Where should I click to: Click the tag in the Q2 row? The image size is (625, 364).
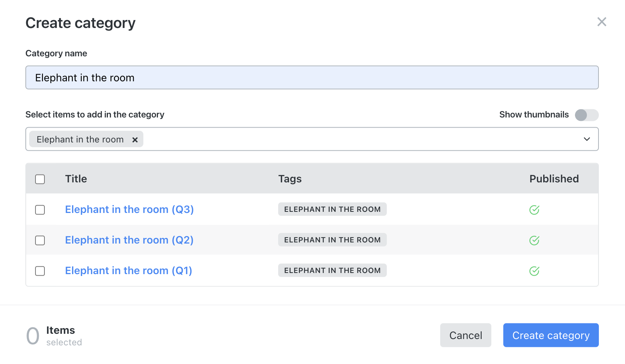click(x=332, y=240)
